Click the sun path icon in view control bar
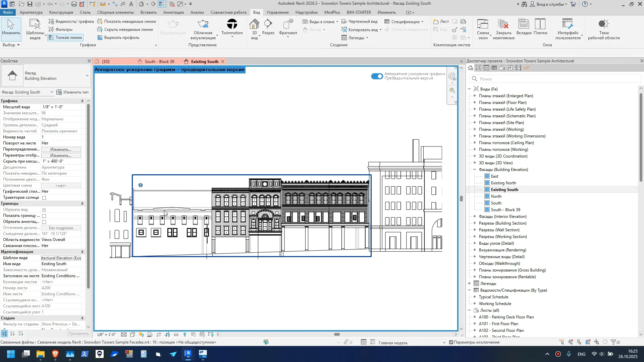 (141, 335)
